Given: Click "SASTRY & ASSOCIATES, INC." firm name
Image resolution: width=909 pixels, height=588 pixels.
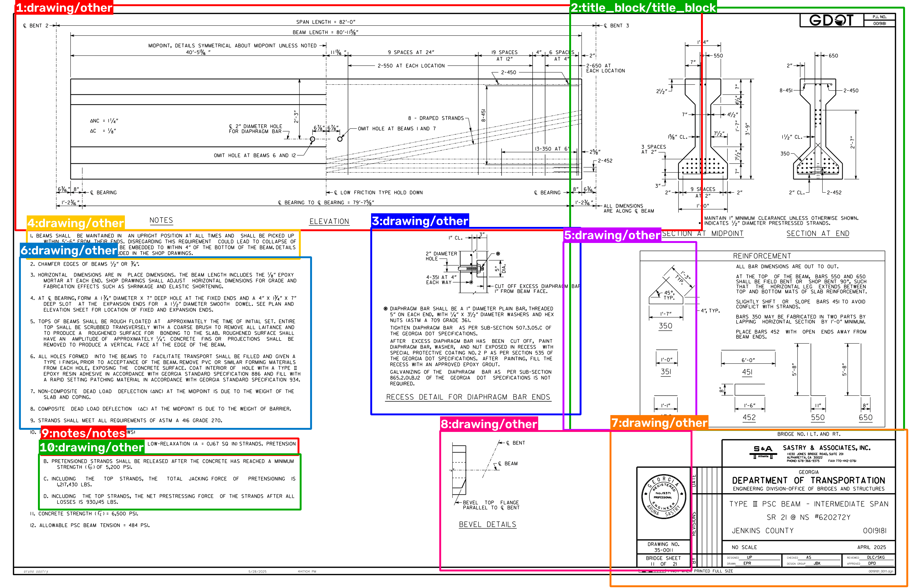Looking at the screenshot, I should click(826, 448).
